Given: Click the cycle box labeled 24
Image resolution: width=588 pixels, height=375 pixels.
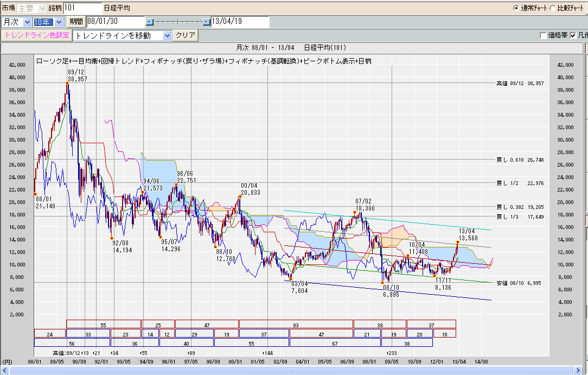Looking at the screenshot, I should pos(50,333).
